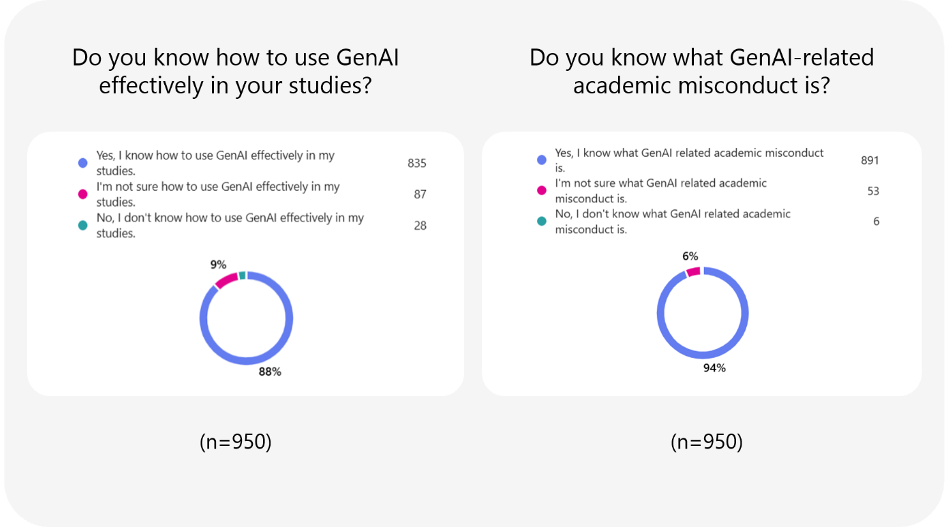Click the pink legend dot for 'not sure what GenAI related academic misconduct is'
The image size is (947, 529).
(541, 190)
